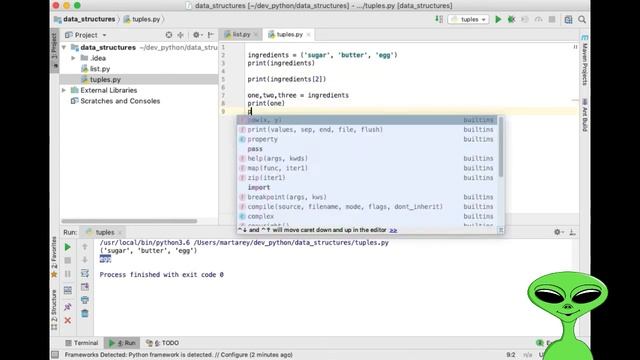
Task: Clear console output with the trash icon
Action: [x=84, y=313]
